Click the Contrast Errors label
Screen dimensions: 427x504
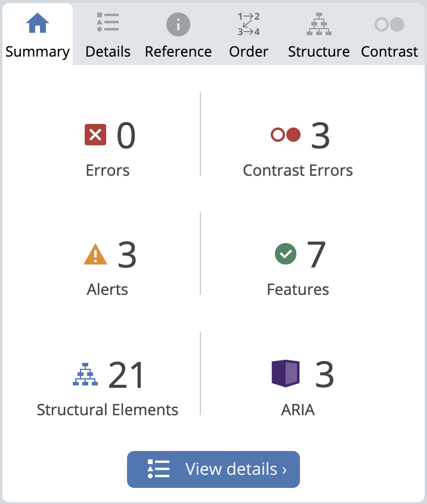298,170
